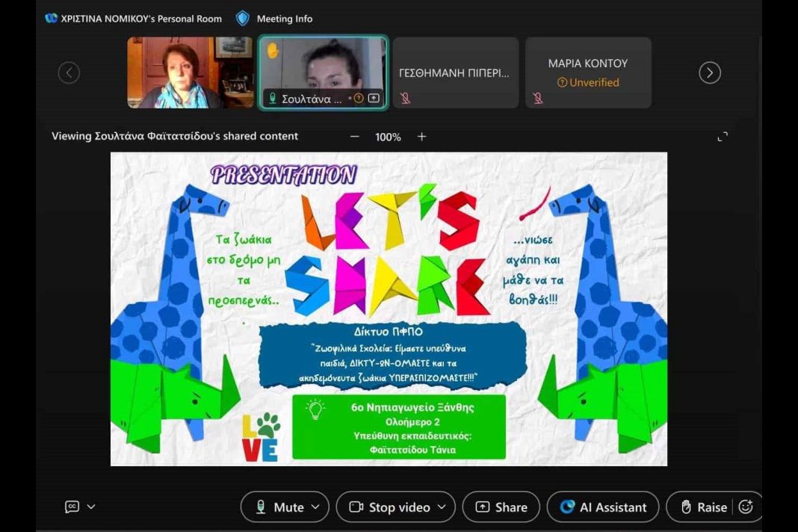Click muted mic icon on ΓΕΣΘΗΜΑΝΗ tile

tap(406, 98)
